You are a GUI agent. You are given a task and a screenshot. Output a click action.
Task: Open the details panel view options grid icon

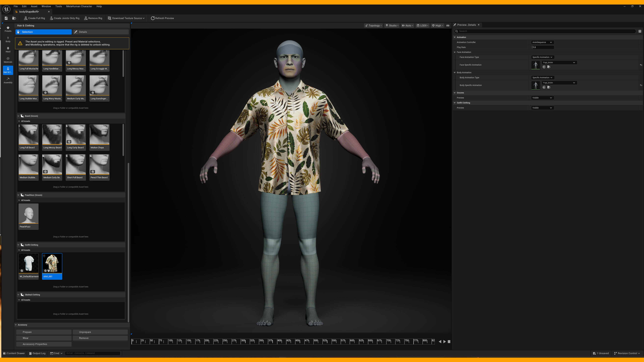click(x=640, y=31)
